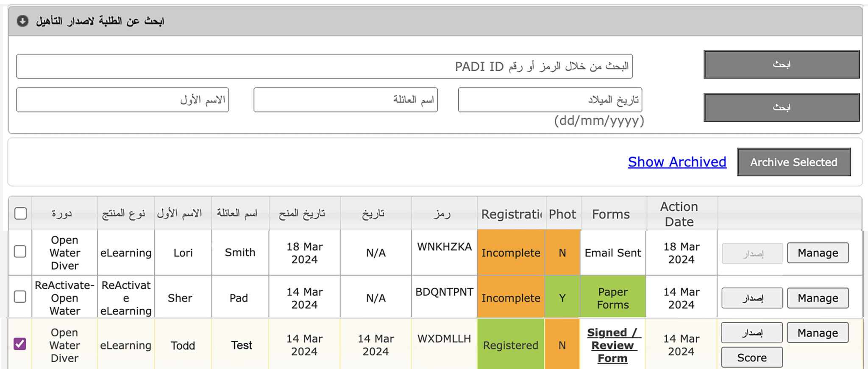Collapse the student search panel arrow icon
The width and height of the screenshot is (868, 369).
point(22,21)
